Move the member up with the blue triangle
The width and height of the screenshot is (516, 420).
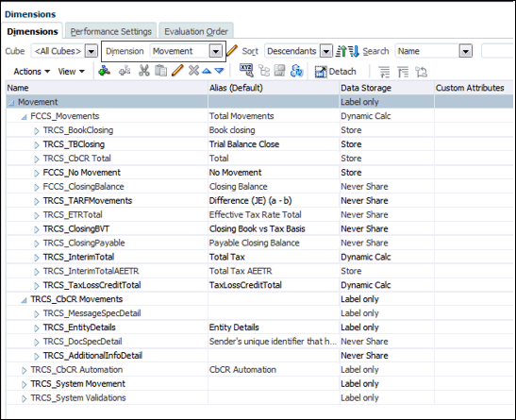click(207, 71)
